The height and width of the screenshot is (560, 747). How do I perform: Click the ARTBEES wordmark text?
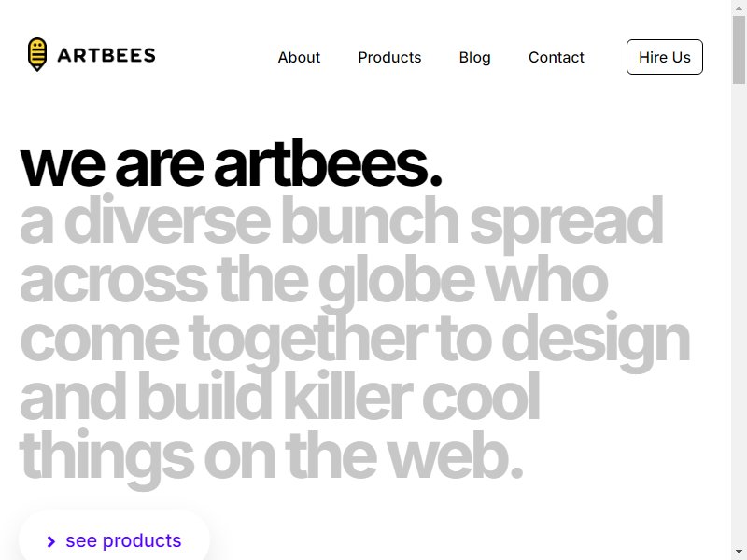(106, 55)
